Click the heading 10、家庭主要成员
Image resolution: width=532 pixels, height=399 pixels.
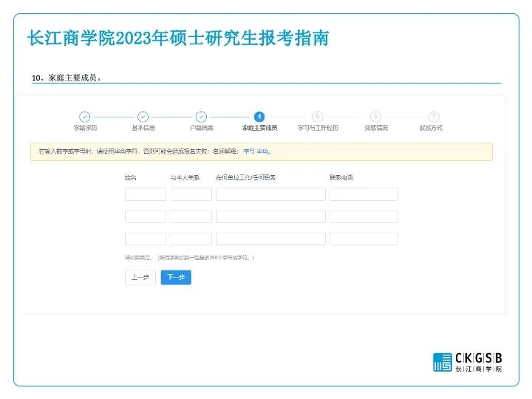[66, 78]
